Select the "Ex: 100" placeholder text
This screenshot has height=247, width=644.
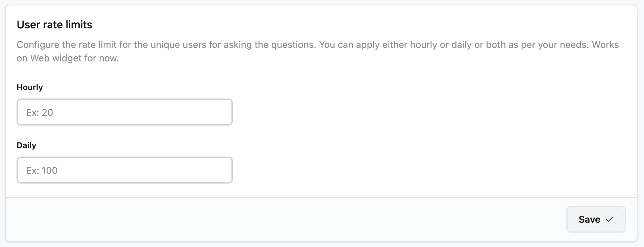42,170
